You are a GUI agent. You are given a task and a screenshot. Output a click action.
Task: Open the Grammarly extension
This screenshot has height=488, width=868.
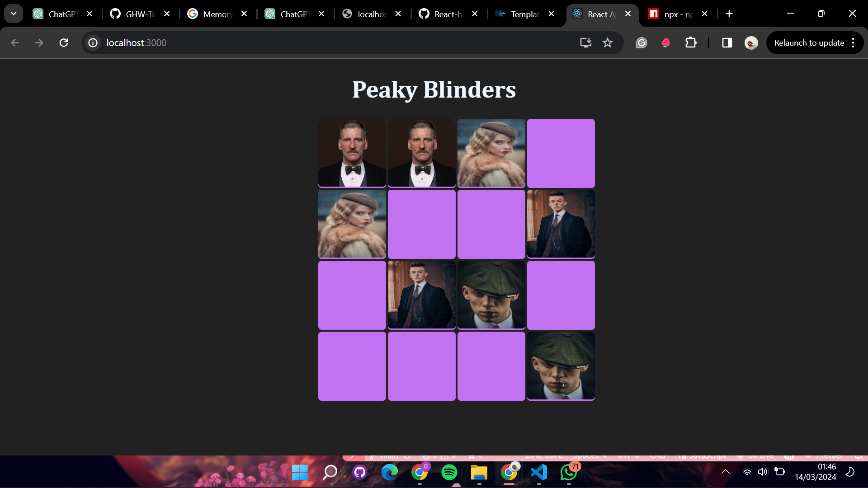point(642,43)
